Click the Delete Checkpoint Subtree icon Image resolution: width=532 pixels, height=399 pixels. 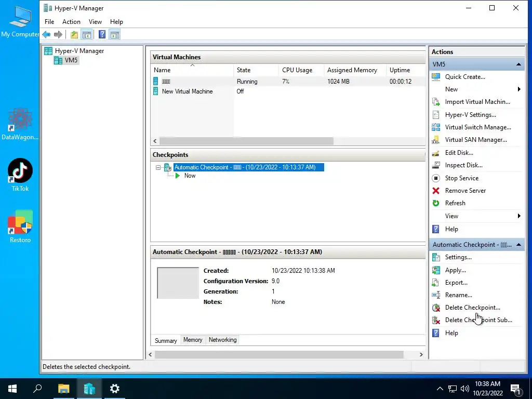tap(436, 320)
